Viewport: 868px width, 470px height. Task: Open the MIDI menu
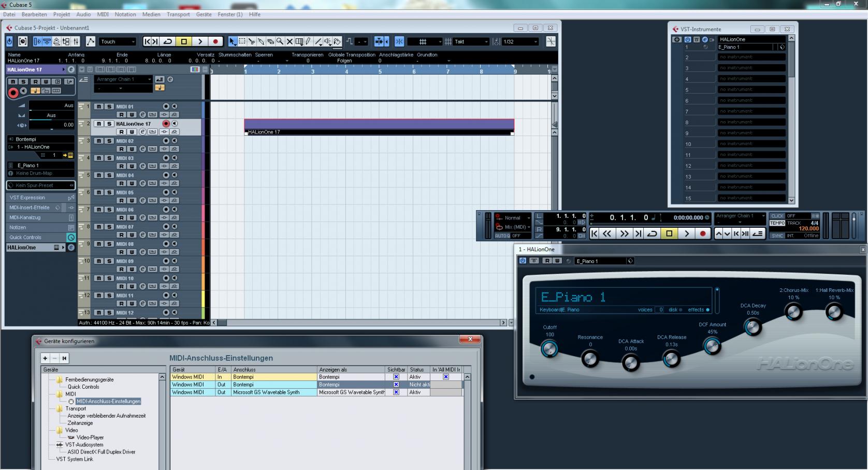point(103,14)
